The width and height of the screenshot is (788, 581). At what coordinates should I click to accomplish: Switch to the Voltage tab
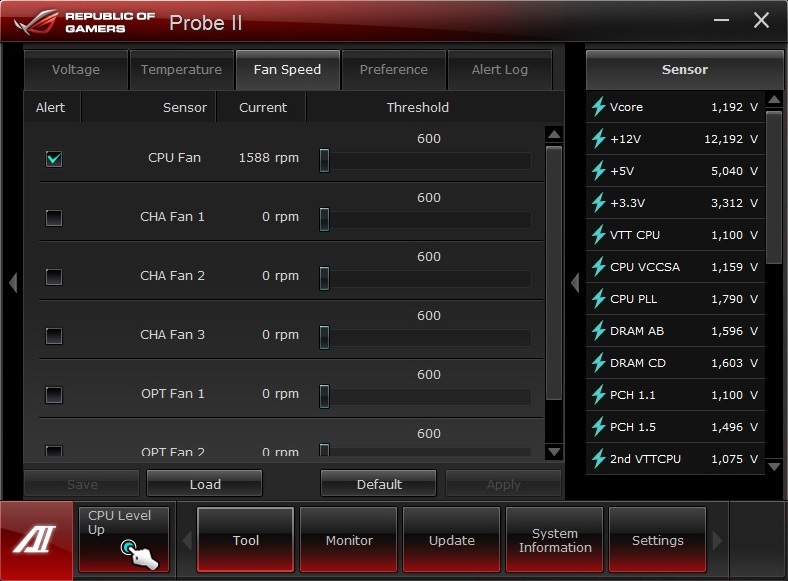click(76, 70)
